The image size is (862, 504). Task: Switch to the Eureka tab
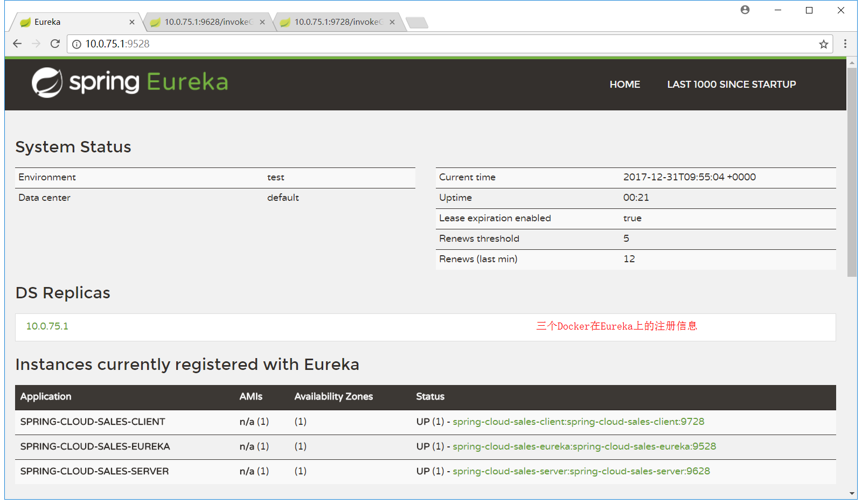point(75,22)
